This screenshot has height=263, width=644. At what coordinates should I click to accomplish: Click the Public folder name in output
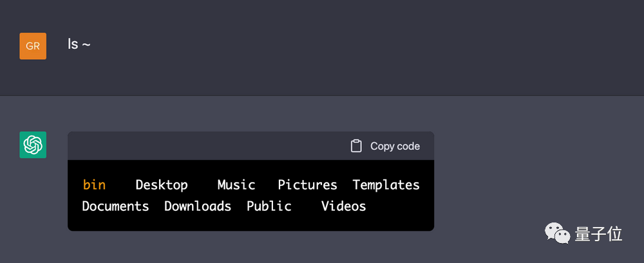click(269, 206)
